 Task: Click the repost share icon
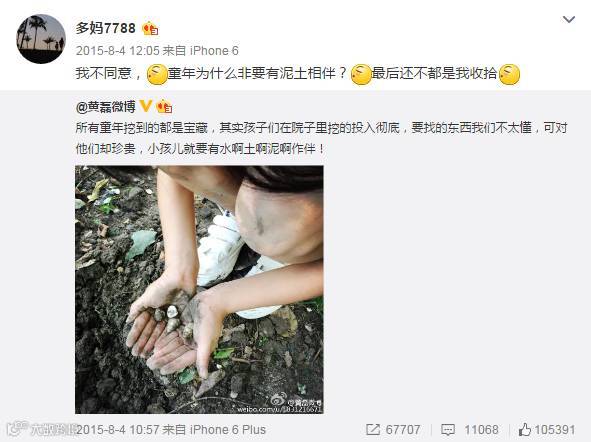[x=372, y=430]
